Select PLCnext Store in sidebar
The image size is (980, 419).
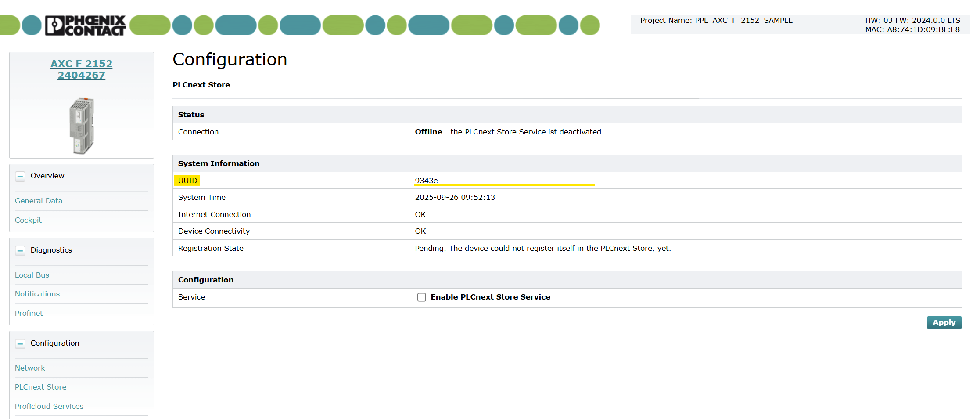pos(41,387)
